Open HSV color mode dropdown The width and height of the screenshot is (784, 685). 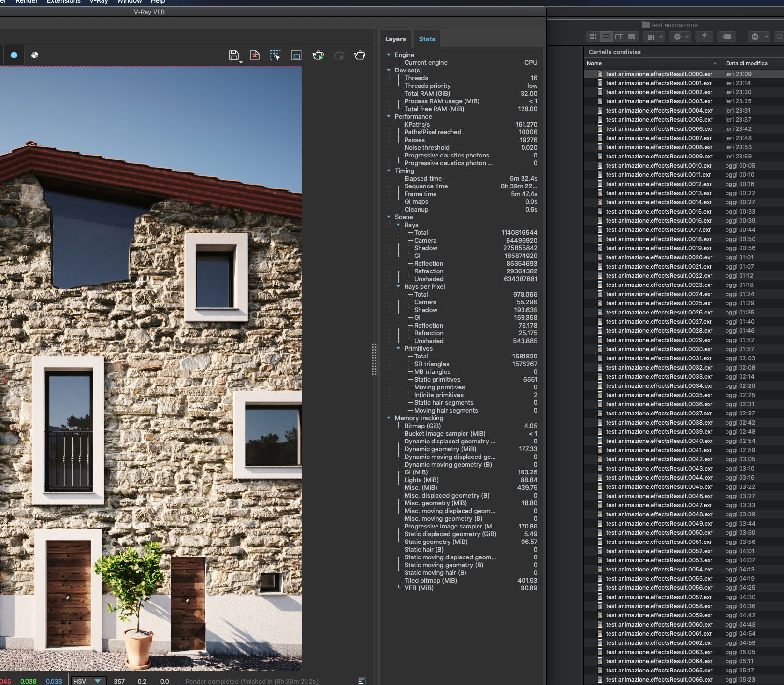87,681
